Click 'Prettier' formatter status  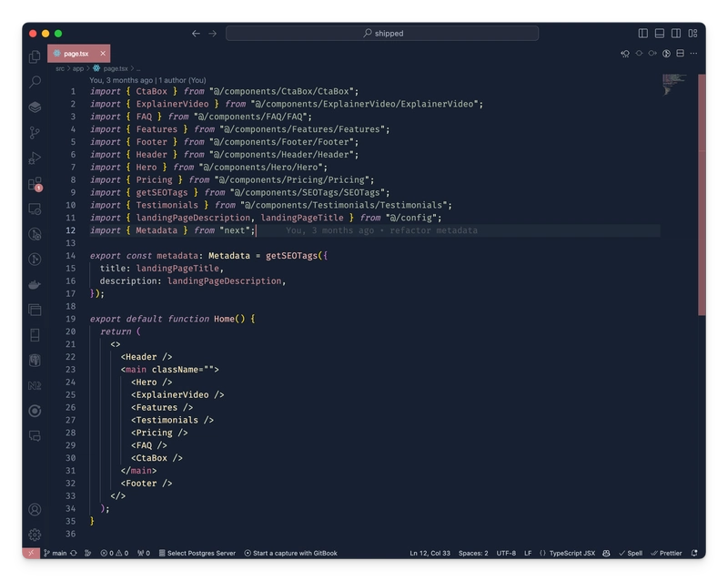pos(666,553)
